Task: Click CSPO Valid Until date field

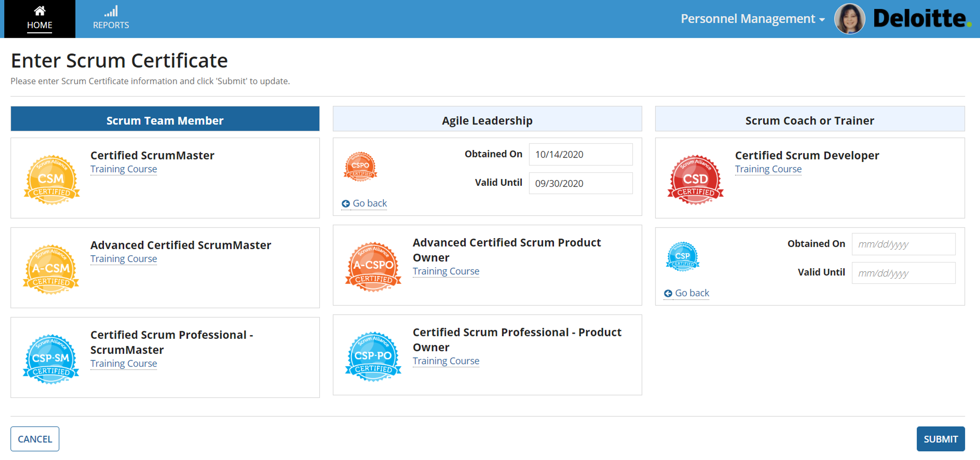Action: (x=581, y=183)
